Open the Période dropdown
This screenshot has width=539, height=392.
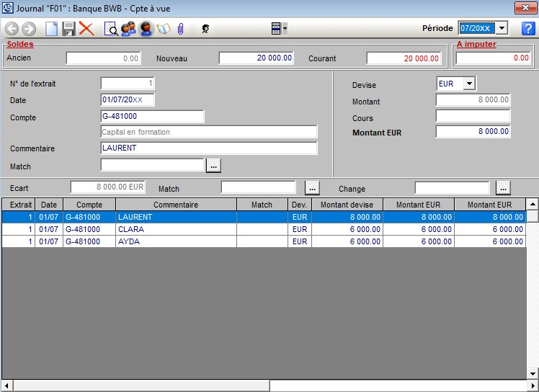pos(502,28)
